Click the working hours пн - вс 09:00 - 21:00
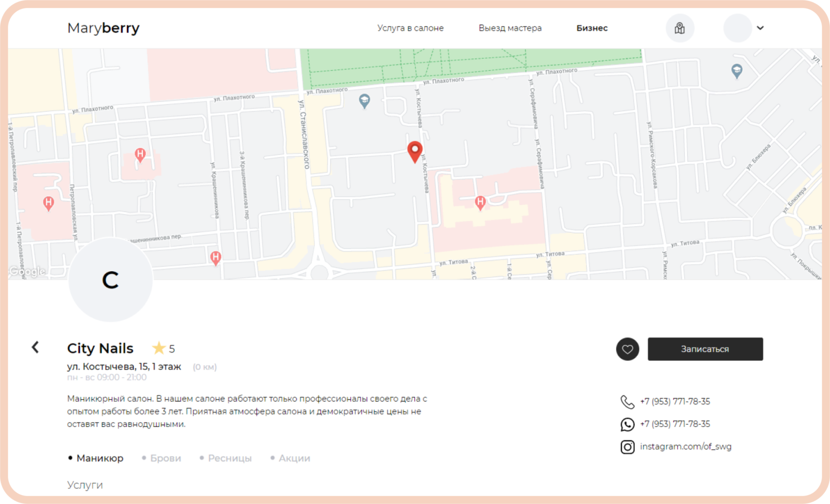The width and height of the screenshot is (830, 504). pyautogui.click(x=107, y=378)
